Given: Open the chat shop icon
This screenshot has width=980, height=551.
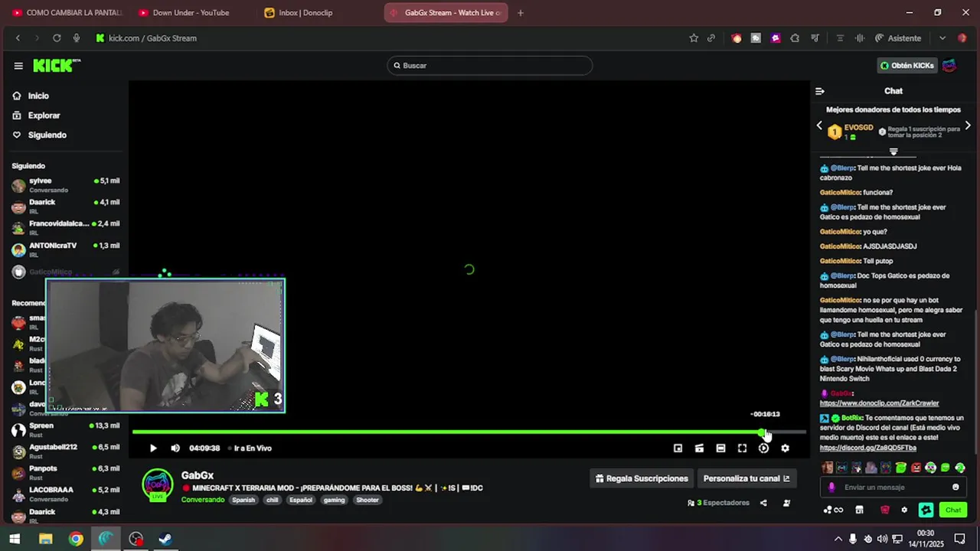Looking at the screenshot, I should (859, 510).
